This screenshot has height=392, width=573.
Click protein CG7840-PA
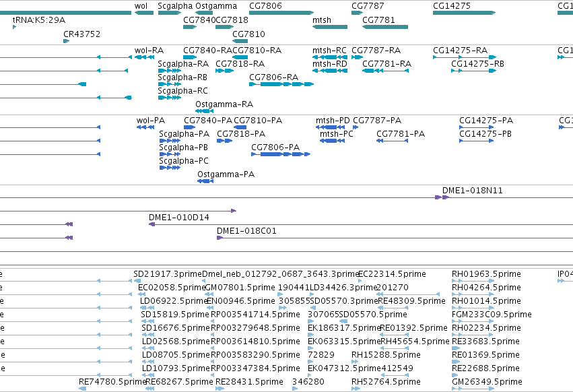(189, 127)
